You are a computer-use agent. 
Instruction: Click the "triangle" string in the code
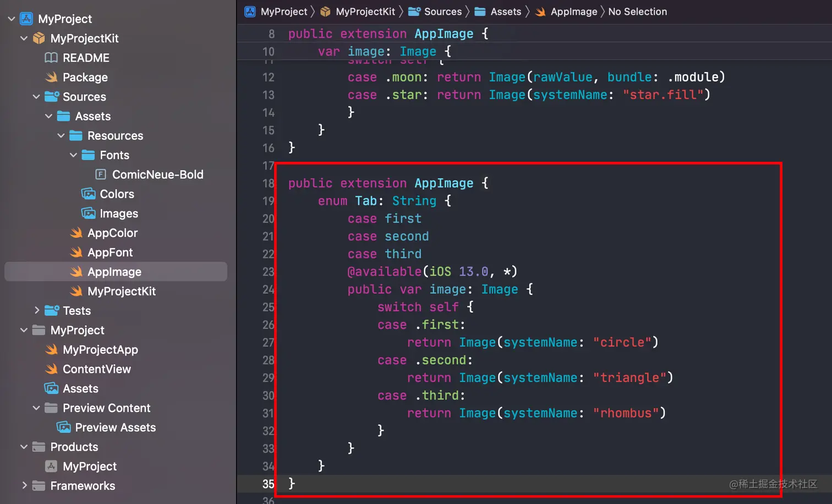click(x=630, y=377)
